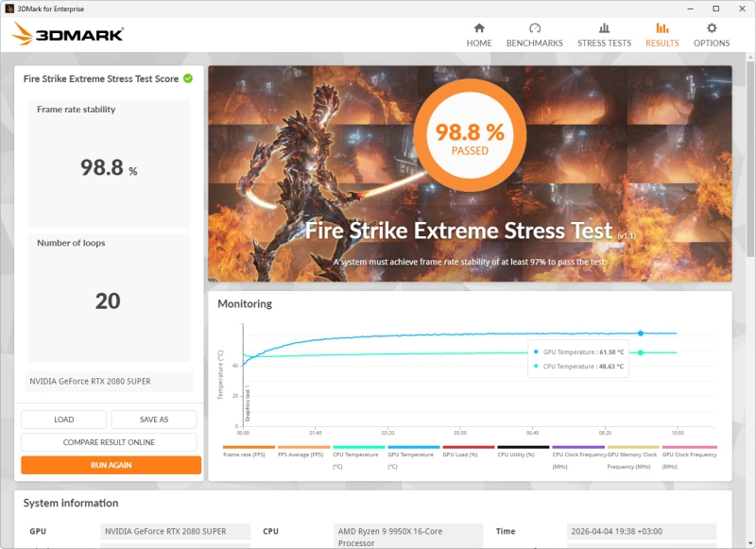This screenshot has width=756, height=549.
Task: Click the AMD Ryzen 9 9950X CPU value
Action: (x=408, y=536)
